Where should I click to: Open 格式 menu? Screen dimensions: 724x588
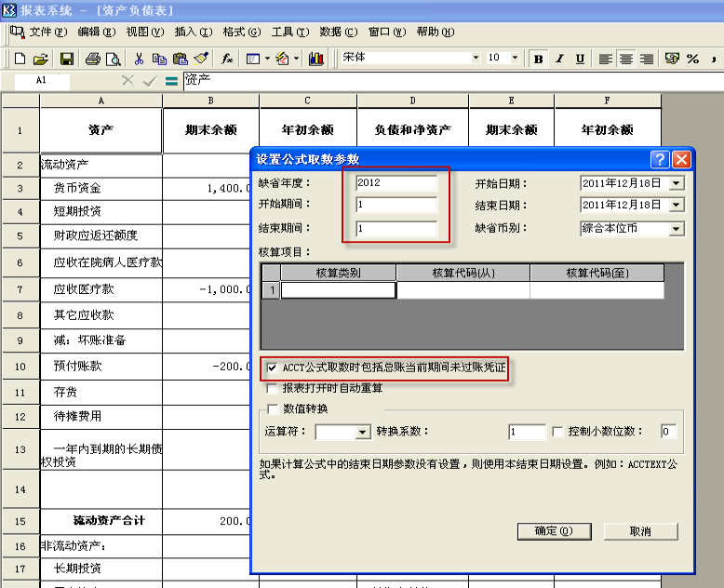[241, 32]
